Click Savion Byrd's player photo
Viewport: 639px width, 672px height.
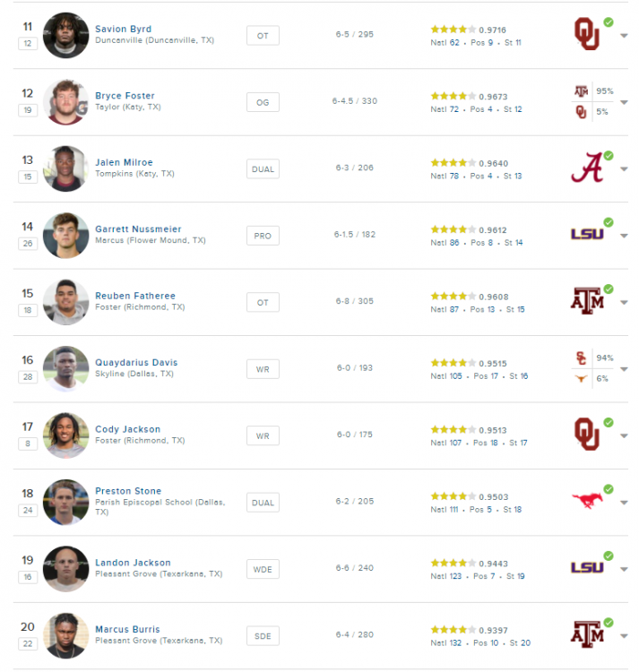pos(65,36)
